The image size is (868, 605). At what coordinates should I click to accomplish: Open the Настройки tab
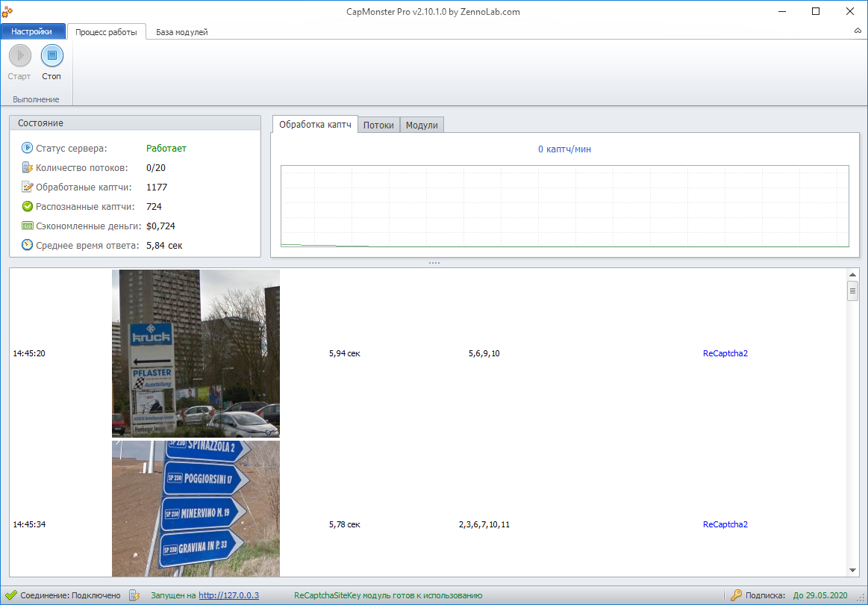(32, 31)
